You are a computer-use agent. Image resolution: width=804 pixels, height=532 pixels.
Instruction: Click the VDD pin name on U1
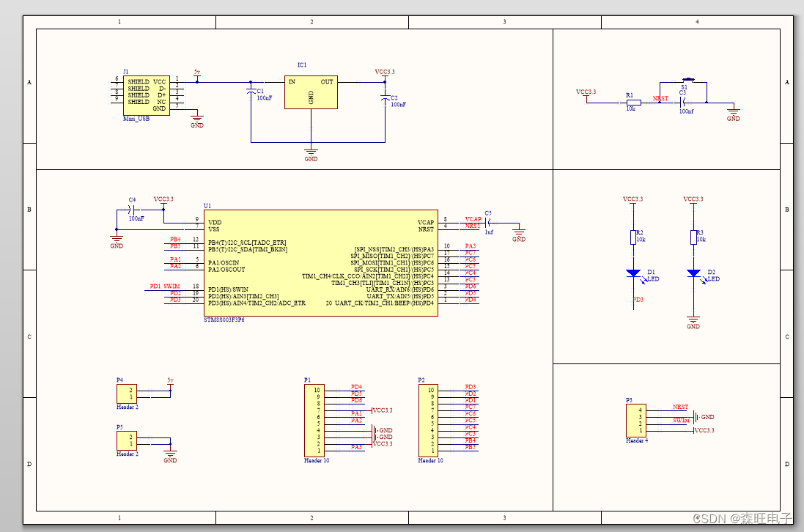pyautogui.click(x=215, y=223)
